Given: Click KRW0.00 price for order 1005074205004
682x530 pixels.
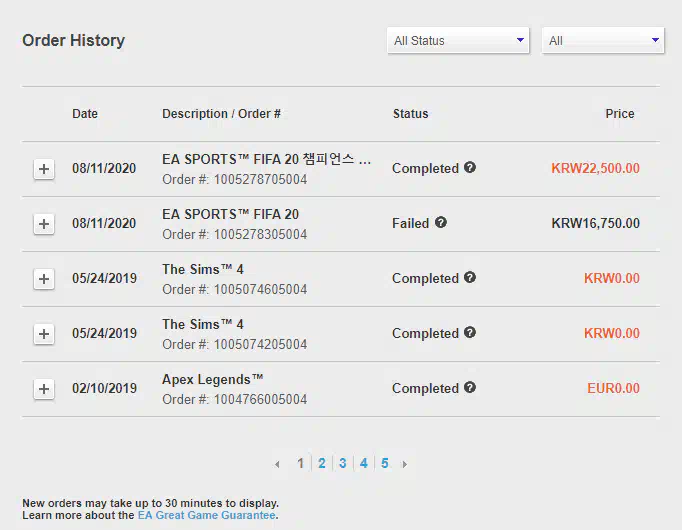Looking at the screenshot, I should [x=612, y=333].
